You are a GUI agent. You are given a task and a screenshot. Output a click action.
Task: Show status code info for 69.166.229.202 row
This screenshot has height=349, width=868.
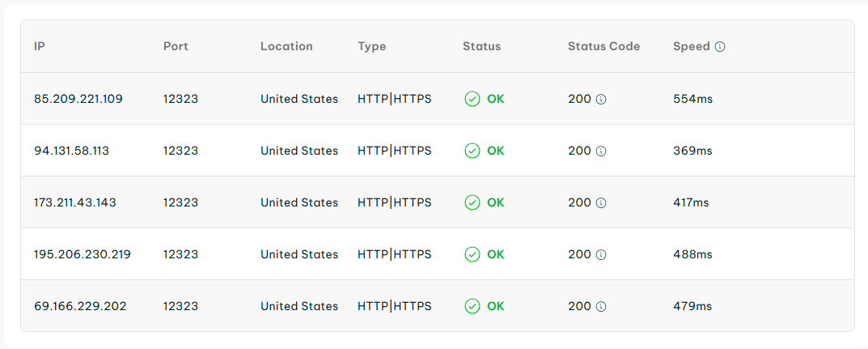pos(600,306)
